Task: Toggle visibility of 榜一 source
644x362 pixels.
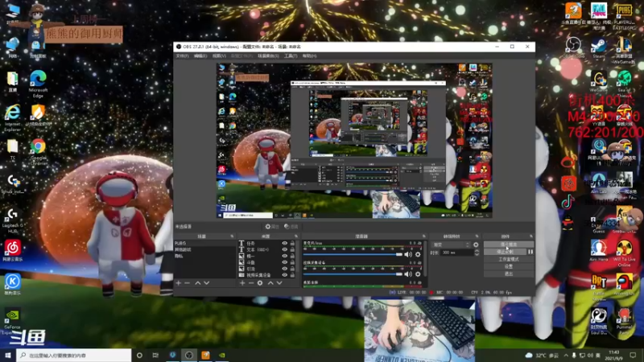Action: (x=285, y=256)
